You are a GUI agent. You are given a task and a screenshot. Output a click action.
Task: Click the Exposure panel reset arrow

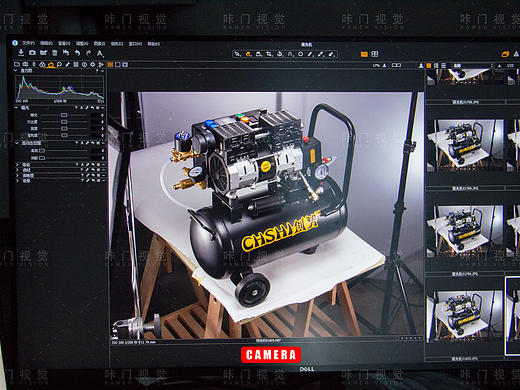coord(93,108)
